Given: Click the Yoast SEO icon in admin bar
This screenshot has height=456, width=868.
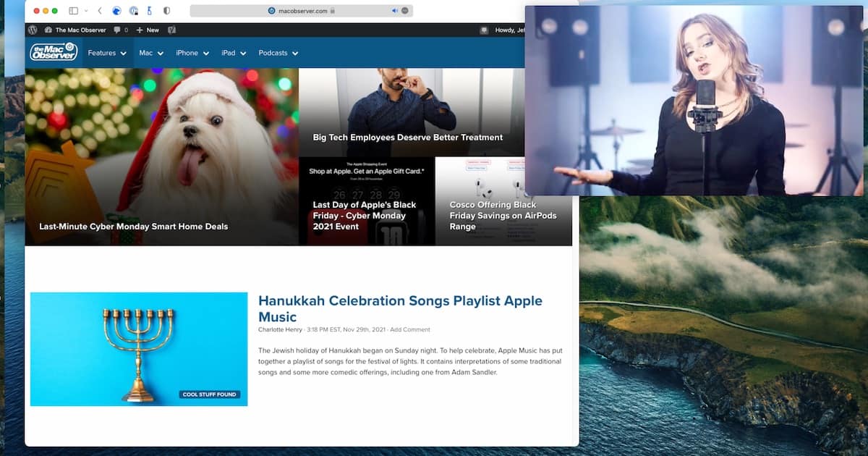Looking at the screenshot, I should coord(171,30).
